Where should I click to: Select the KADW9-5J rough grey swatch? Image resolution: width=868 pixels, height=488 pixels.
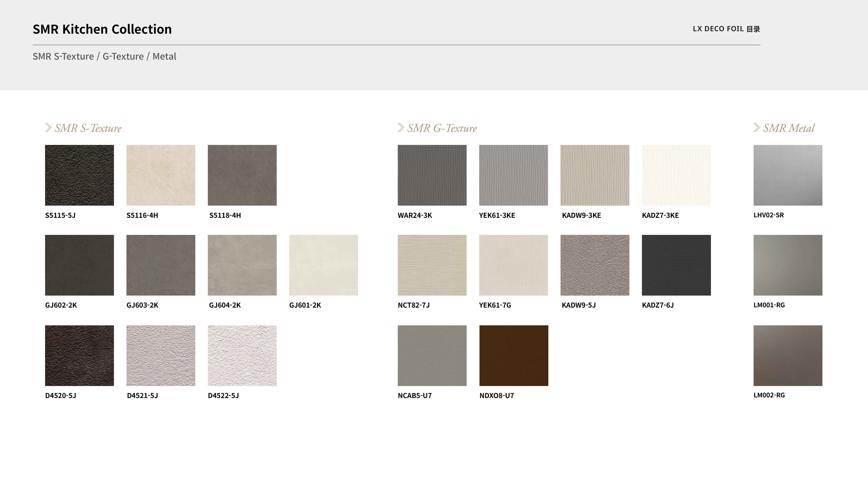[595, 265]
